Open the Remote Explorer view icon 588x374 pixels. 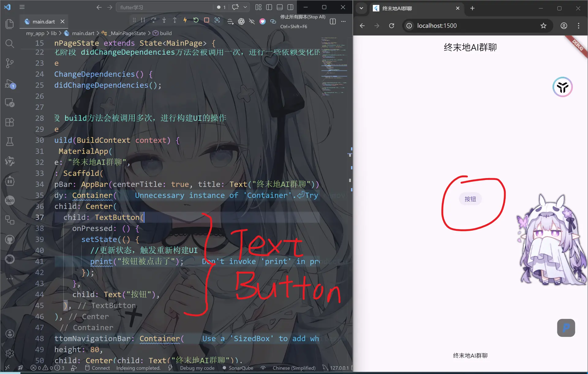pos(9,103)
